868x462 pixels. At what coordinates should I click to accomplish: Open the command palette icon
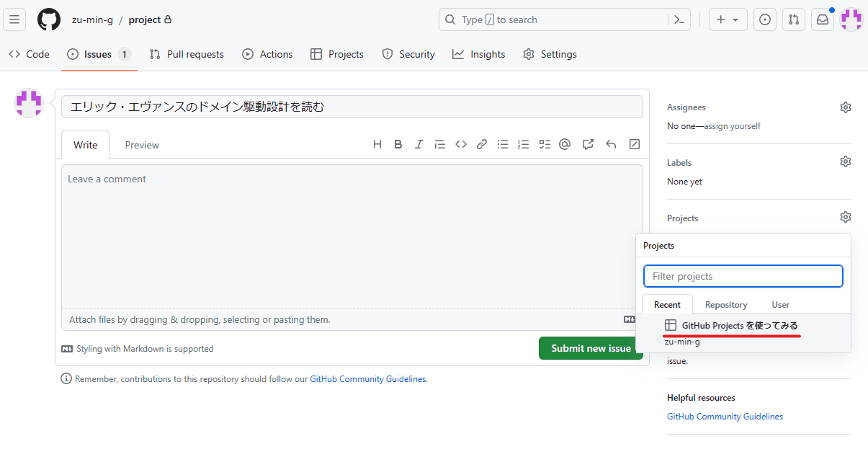pyautogui.click(x=679, y=19)
